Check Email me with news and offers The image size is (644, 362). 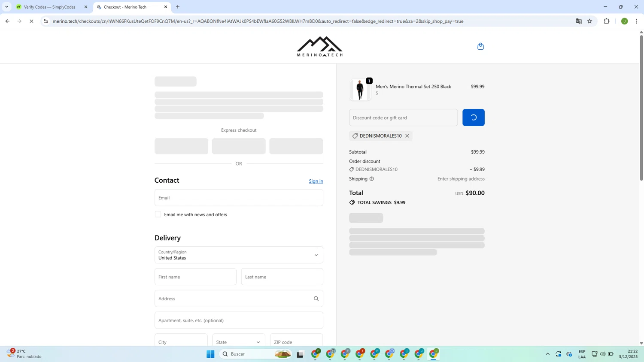[158, 214]
